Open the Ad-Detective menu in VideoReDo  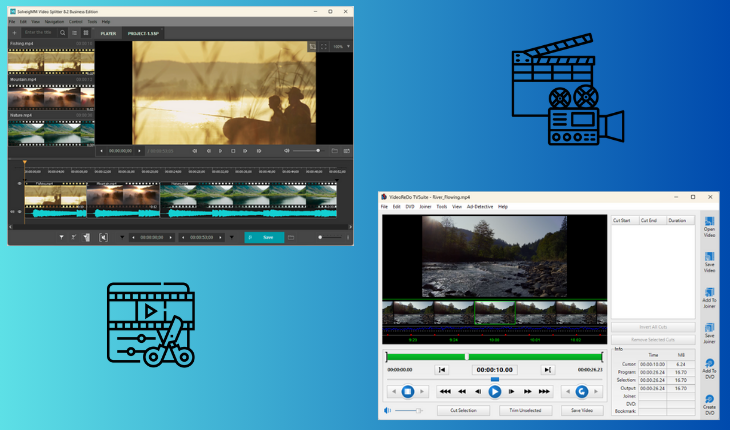pyautogui.click(x=479, y=206)
